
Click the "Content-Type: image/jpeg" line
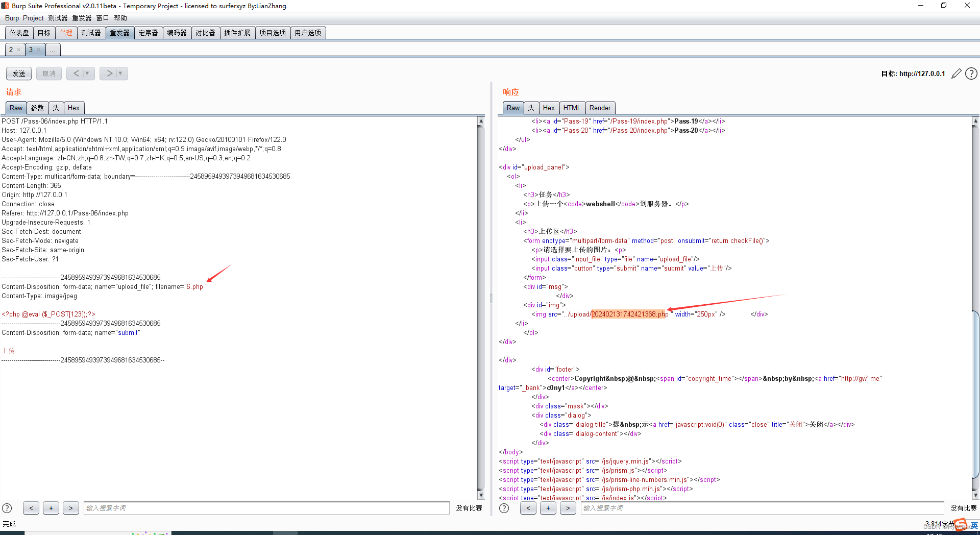click(39, 296)
